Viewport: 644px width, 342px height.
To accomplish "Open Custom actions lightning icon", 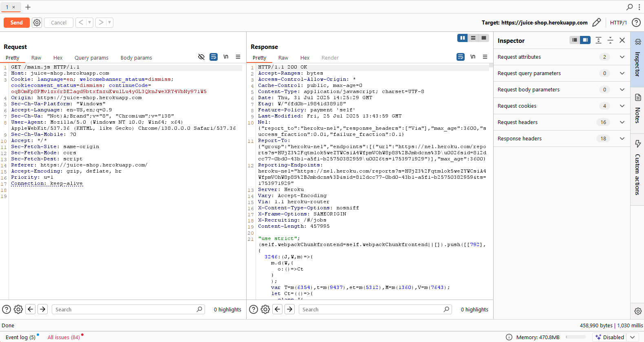I will click(638, 144).
